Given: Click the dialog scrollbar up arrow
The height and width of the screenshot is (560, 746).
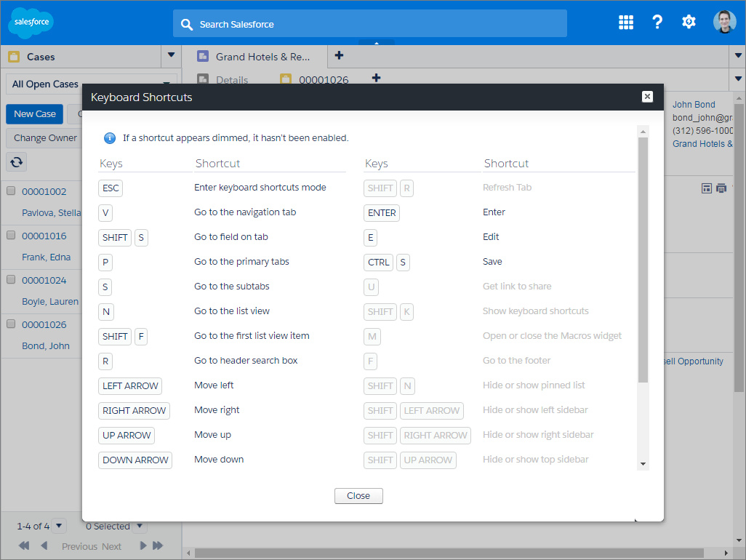Looking at the screenshot, I should (x=643, y=132).
